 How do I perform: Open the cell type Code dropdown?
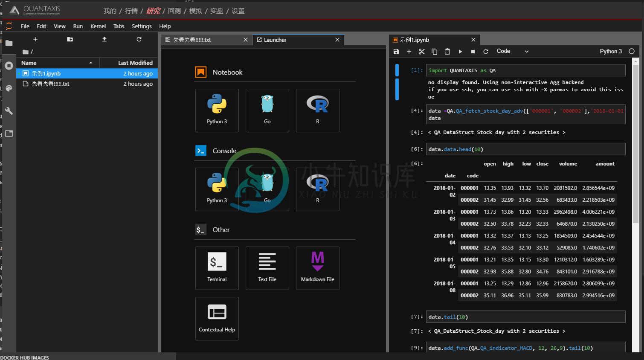click(512, 51)
